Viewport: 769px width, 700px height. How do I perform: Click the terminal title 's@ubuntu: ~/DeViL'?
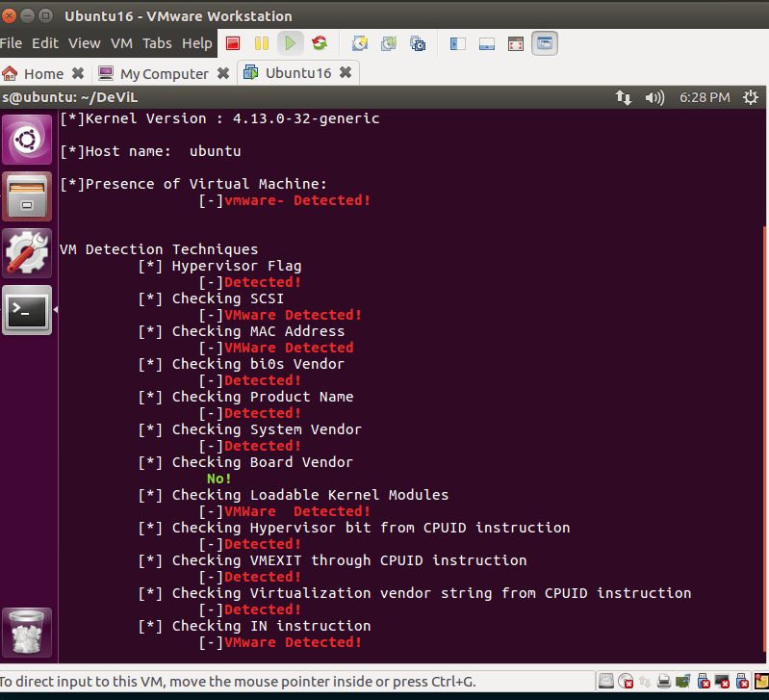[x=69, y=97]
